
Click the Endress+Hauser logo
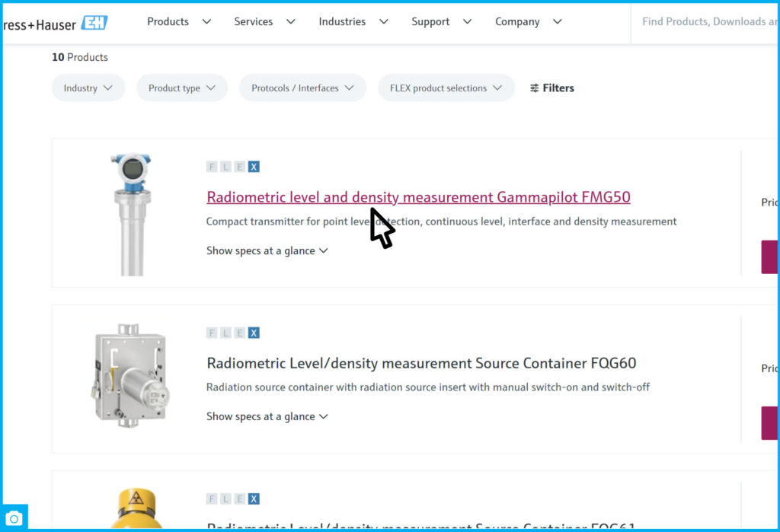[55, 23]
